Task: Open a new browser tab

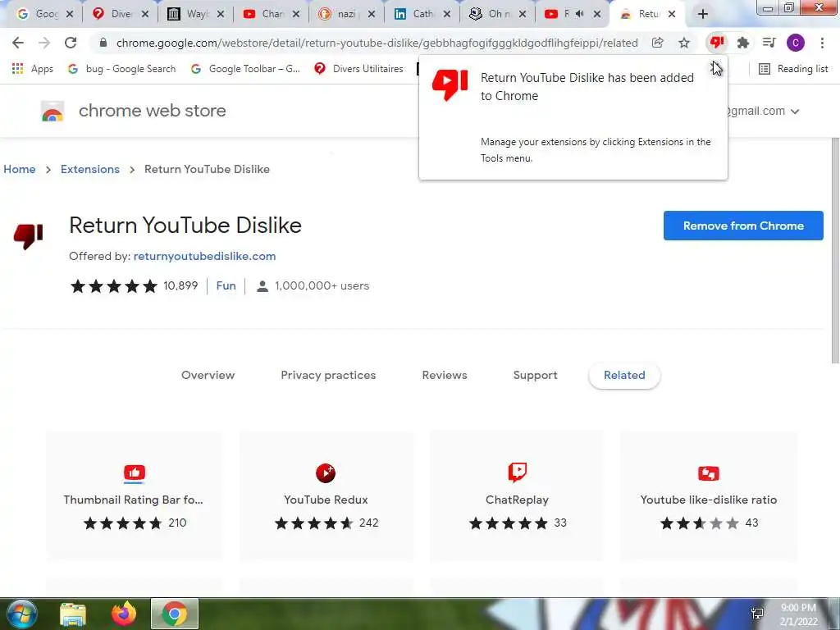Action: (x=703, y=15)
